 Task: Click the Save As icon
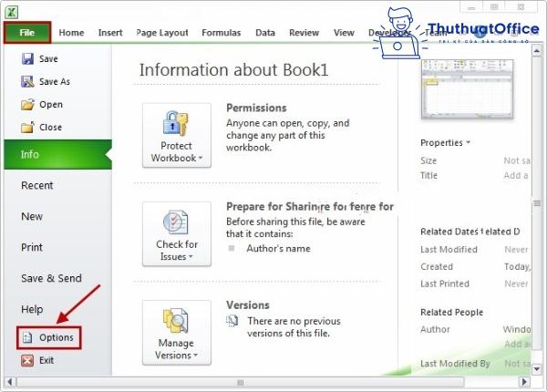click(27, 82)
